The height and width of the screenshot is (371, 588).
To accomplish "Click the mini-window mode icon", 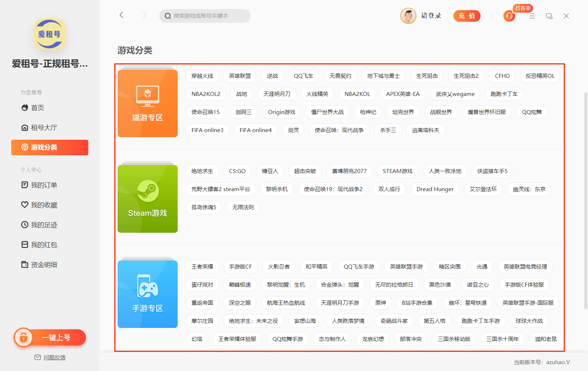I will click(x=549, y=16).
